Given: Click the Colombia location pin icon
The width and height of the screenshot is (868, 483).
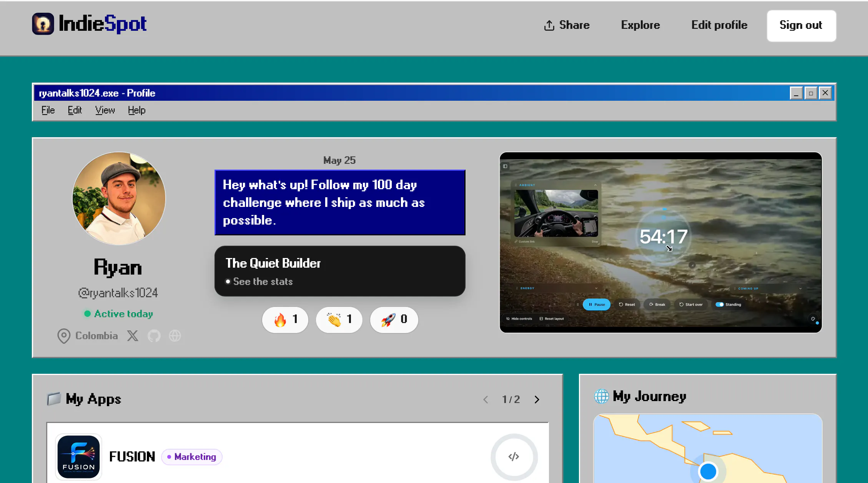Looking at the screenshot, I should point(64,336).
